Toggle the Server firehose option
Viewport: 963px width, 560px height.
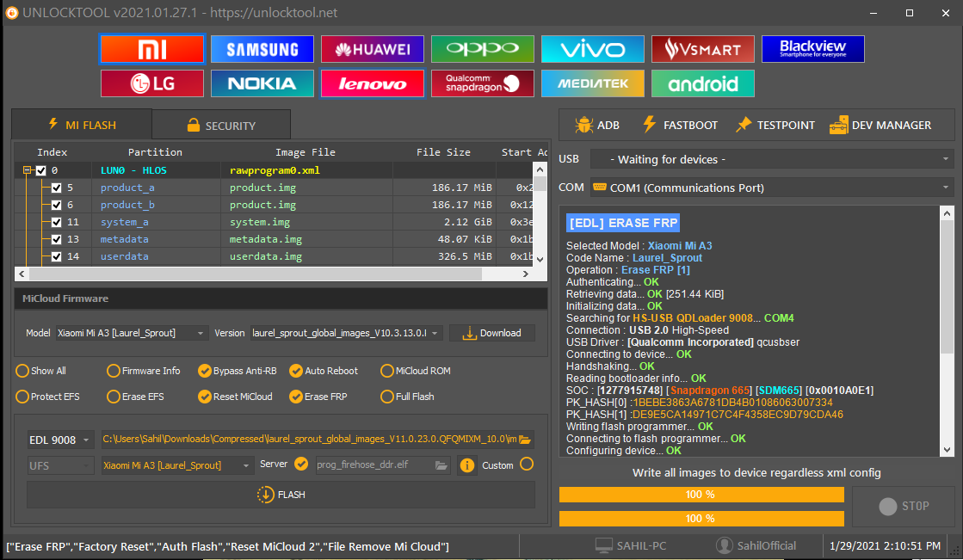[301, 465]
